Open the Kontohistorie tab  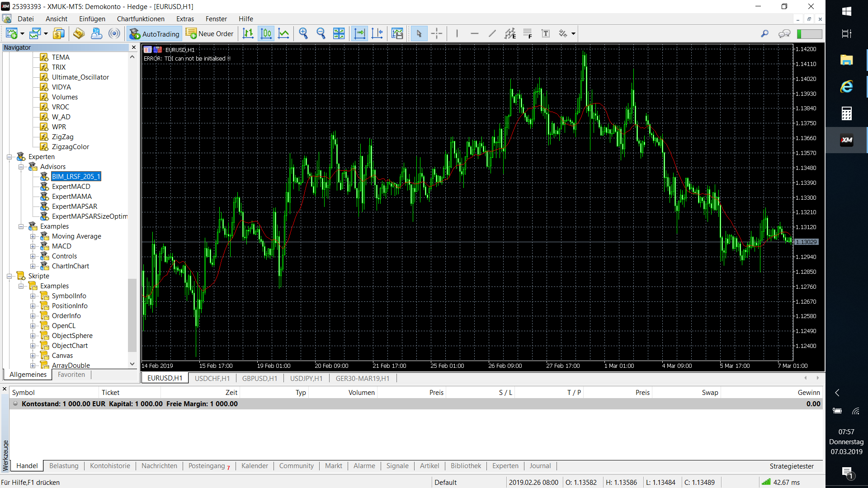click(110, 466)
